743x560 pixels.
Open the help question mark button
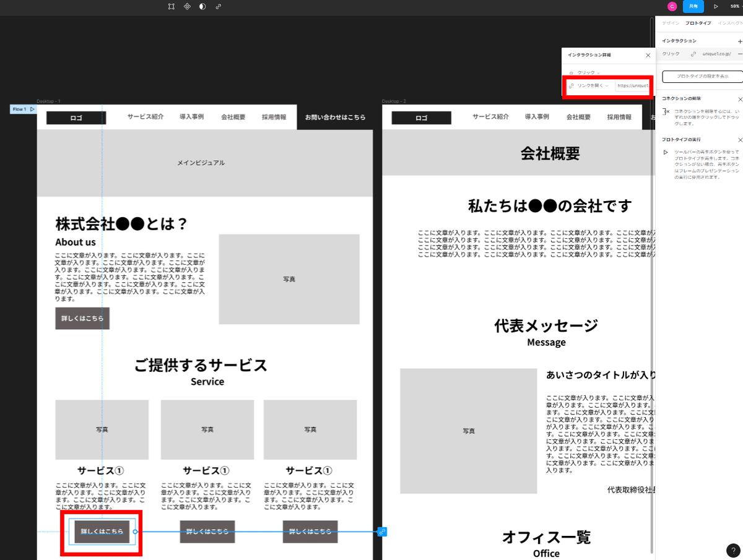pos(732,550)
